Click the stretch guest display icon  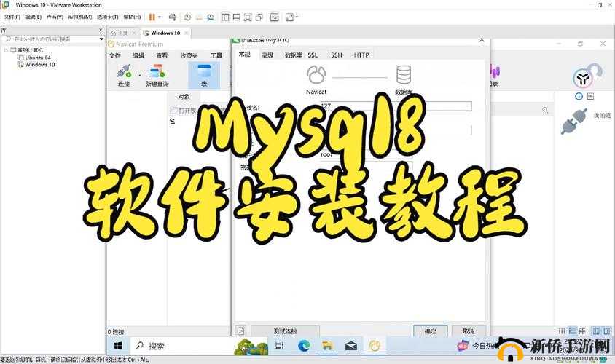[289, 17]
